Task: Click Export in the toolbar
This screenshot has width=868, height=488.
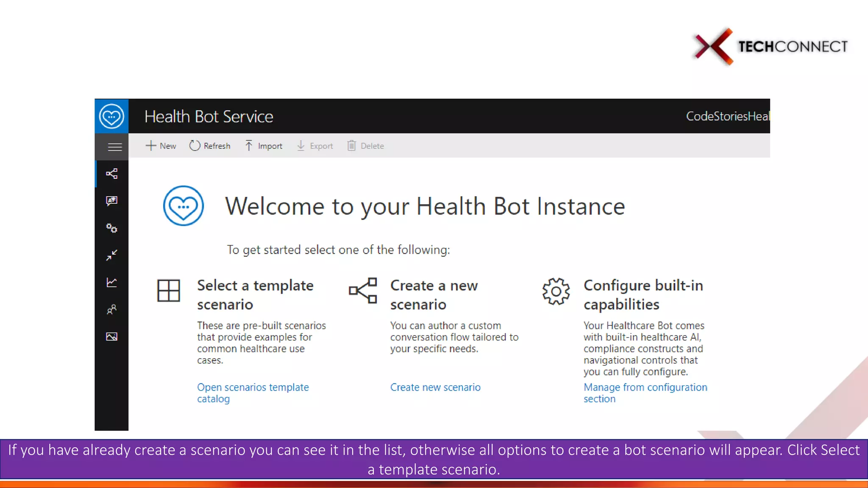Action: pyautogui.click(x=315, y=146)
